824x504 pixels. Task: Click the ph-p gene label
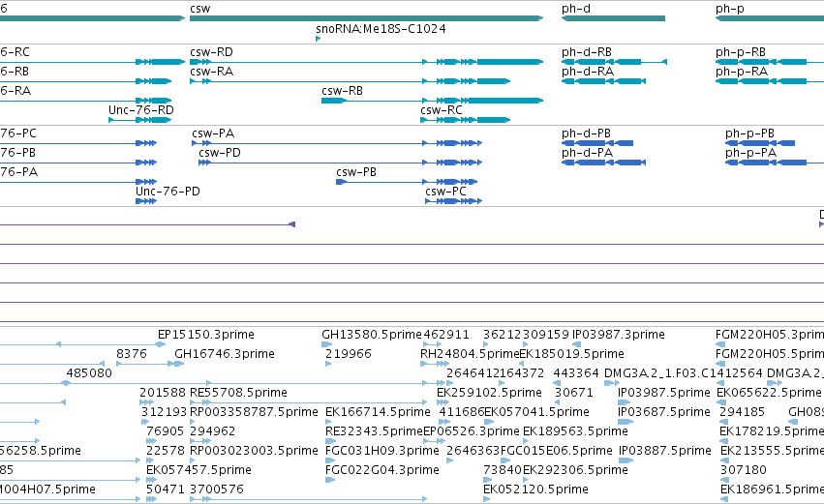click(x=730, y=9)
